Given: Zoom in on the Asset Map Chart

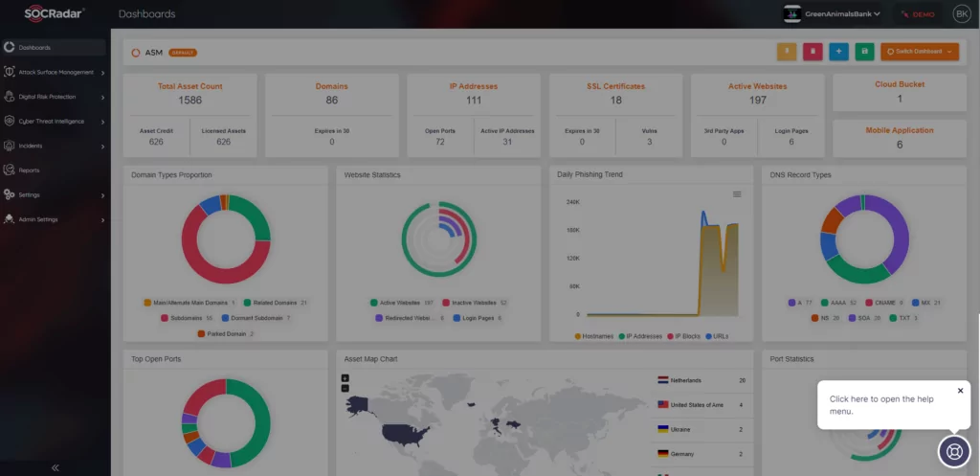Looking at the screenshot, I should 345,378.
